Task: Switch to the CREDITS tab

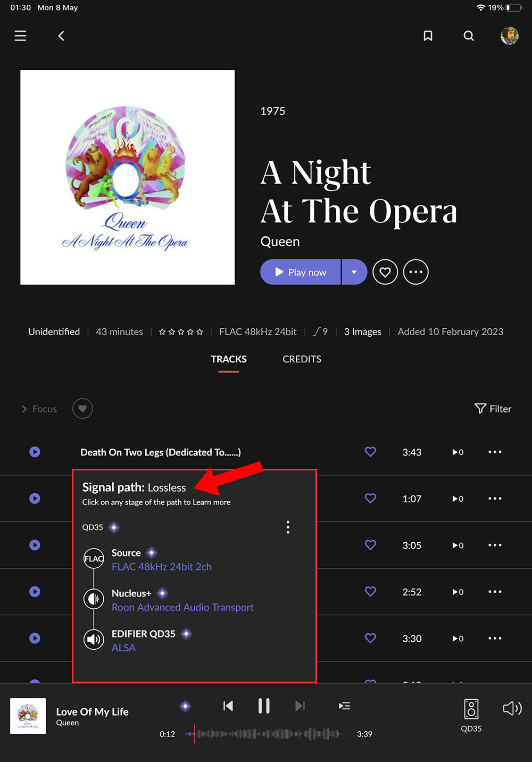Action: (302, 359)
